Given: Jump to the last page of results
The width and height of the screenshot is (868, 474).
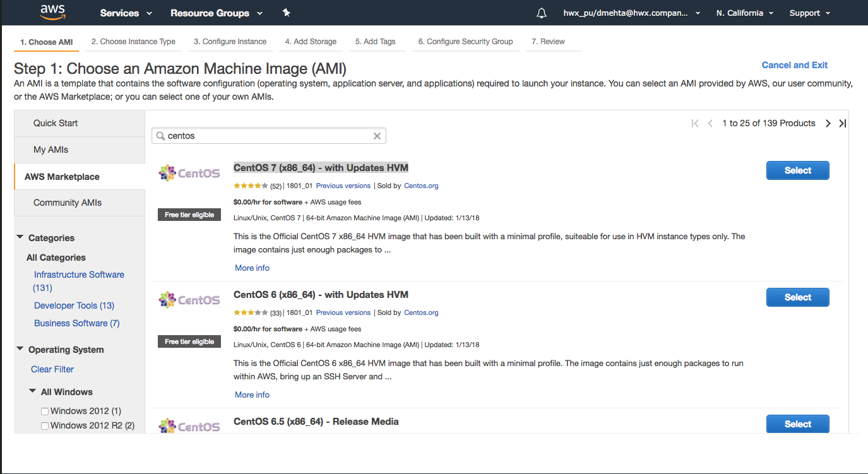Looking at the screenshot, I should 842,123.
